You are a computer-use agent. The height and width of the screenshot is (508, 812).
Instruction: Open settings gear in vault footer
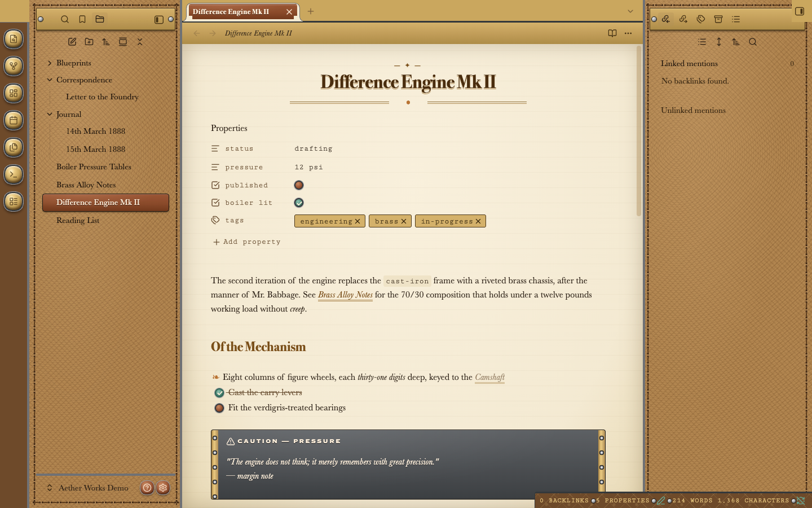[163, 488]
